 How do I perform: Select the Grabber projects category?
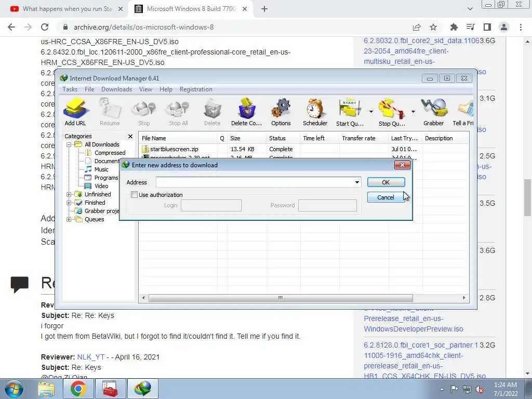102,211
